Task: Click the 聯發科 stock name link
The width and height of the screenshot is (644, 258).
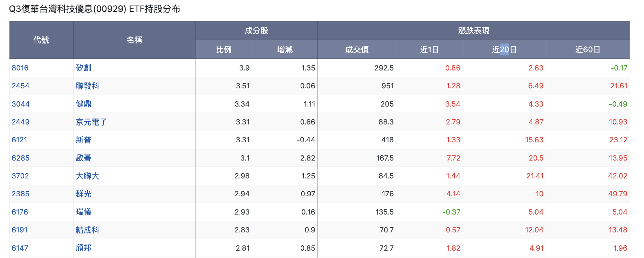Action: tap(88, 86)
